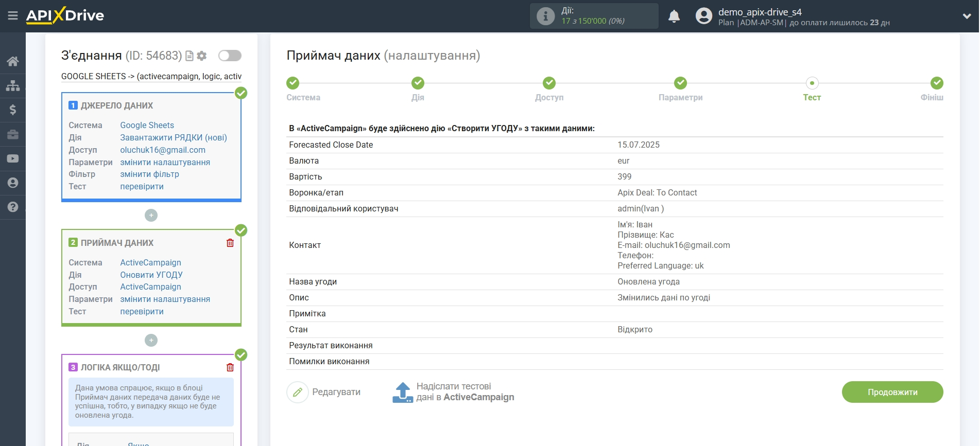Click the Дії usage counter
Screen dimensions: 980x446
point(594,16)
